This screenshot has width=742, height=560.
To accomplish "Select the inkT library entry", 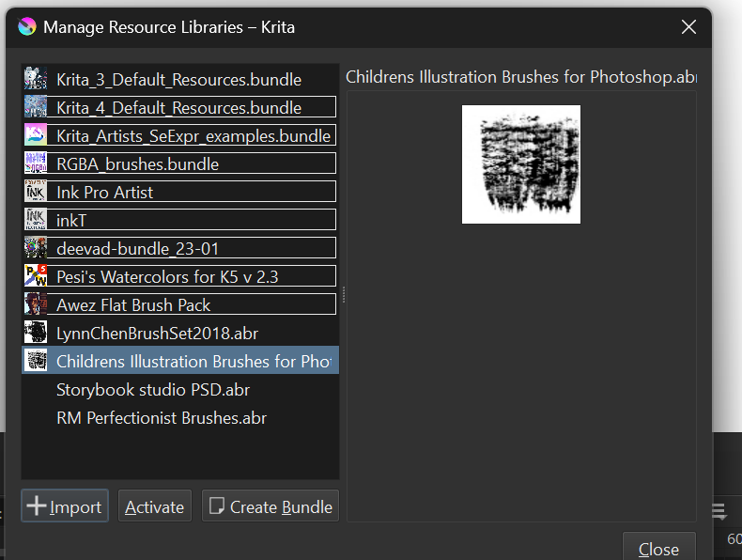I will click(180, 220).
